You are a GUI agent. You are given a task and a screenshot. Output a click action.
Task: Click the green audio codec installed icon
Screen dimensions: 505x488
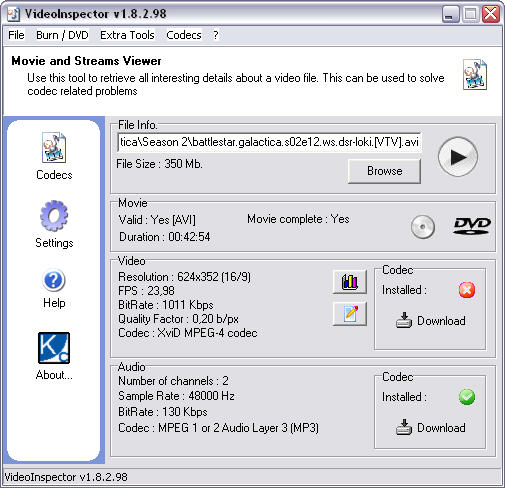point(467,397)
